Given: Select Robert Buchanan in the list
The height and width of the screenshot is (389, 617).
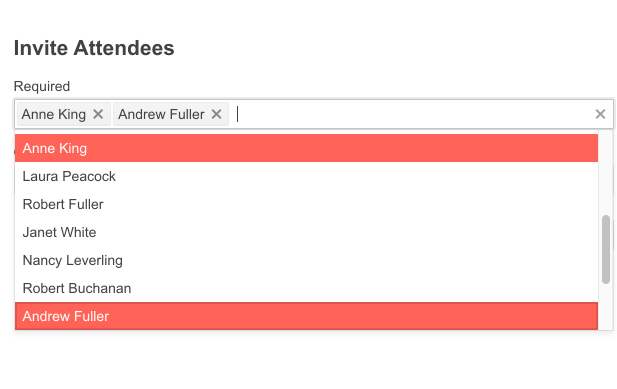Looking at the screenshot, I should coord(306,288).
